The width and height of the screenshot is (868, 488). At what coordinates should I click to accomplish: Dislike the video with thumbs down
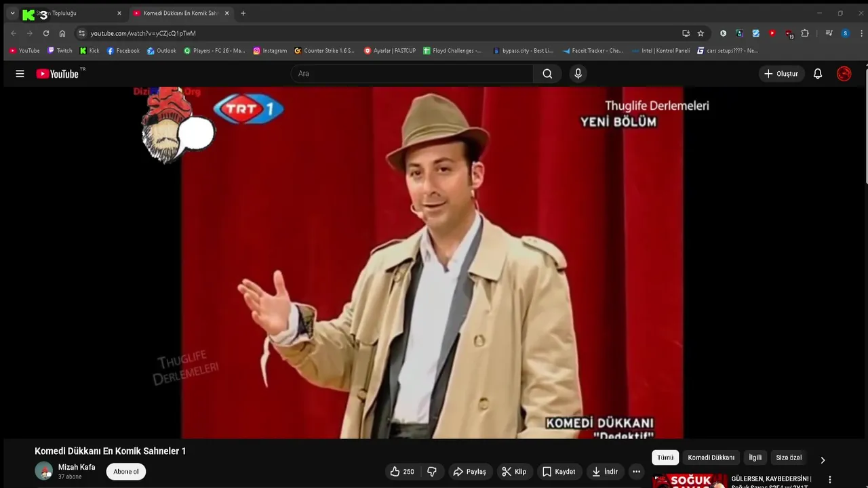(432, 472)
